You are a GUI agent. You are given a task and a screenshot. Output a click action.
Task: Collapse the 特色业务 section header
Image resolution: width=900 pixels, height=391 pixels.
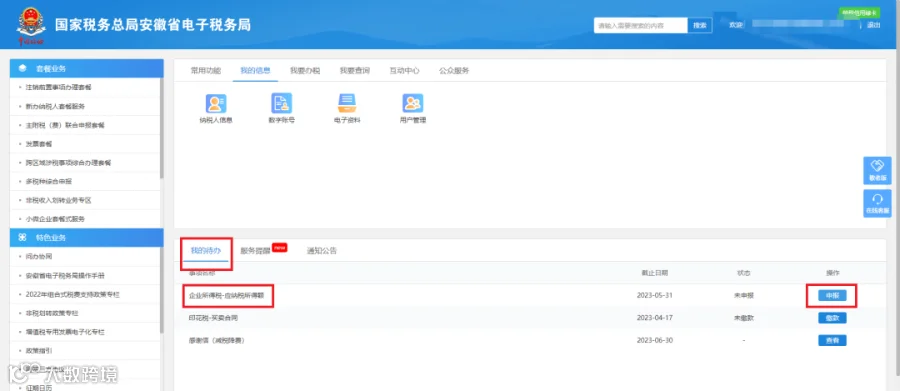click(x=87, y=238)
